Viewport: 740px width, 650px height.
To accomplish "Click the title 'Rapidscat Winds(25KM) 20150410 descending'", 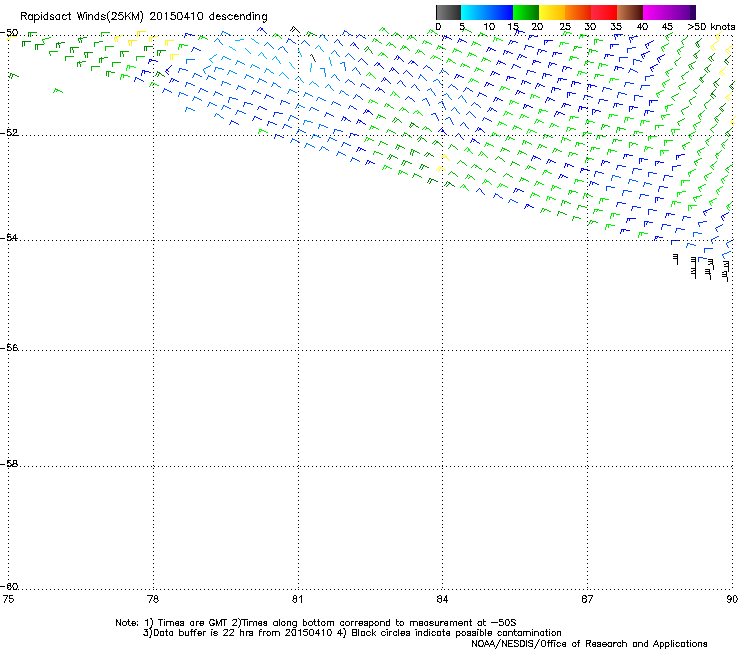I will (143, 17).
